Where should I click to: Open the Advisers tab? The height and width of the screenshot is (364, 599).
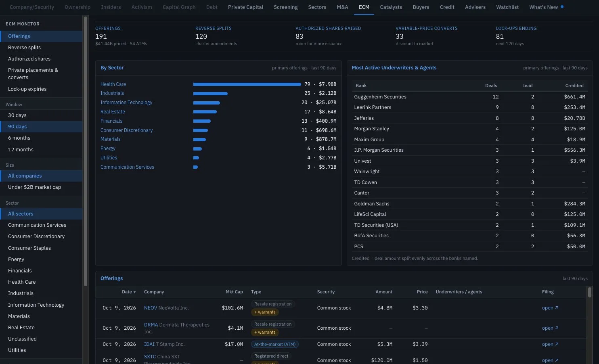click(x=475, y=7)
